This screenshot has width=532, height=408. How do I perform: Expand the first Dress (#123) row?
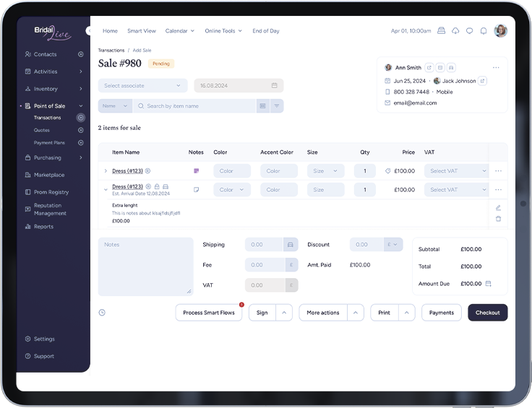(106, 171)
